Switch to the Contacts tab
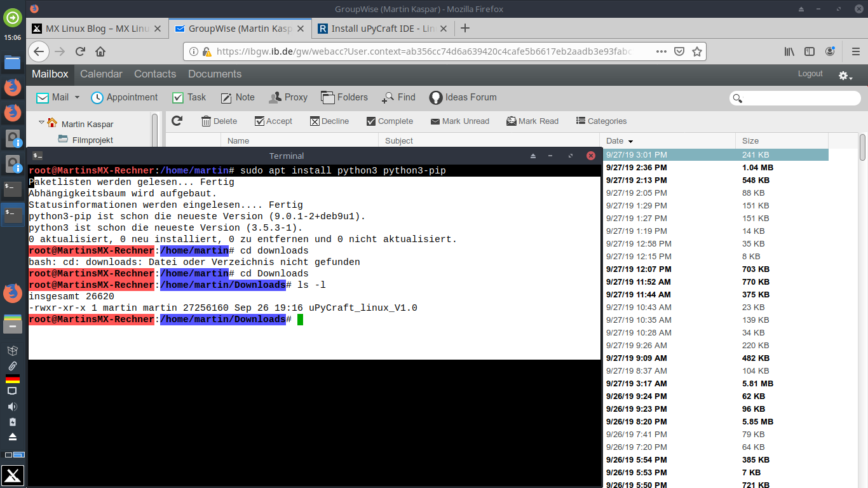The height and width of the screenshot is (488, 868). [155, 74]
